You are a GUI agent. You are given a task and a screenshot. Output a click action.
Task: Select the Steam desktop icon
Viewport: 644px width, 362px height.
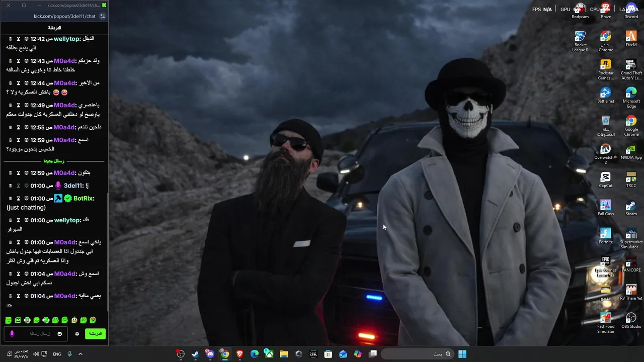[631, 208]
